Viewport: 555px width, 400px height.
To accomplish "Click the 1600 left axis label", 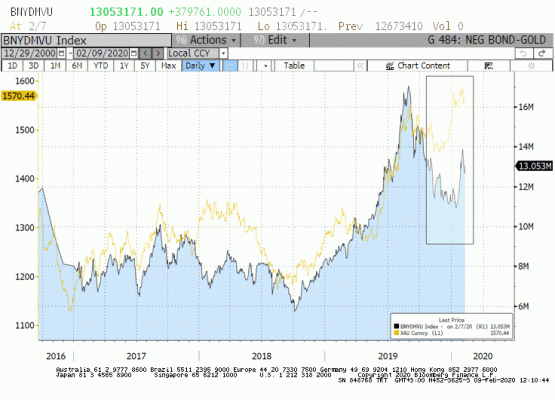I will point(24,81).
